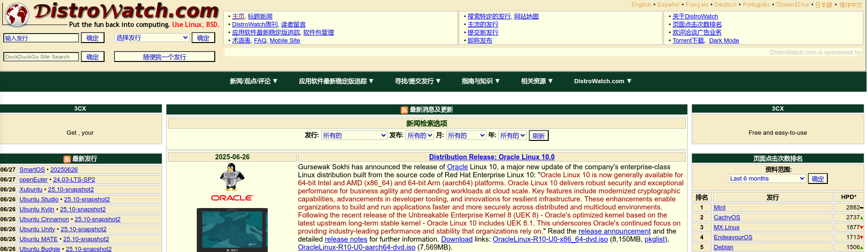Viewport: 868px width, 252px height.
Task: Open EndeavourOS in the ranking table
Action: click(x=733, y=237)
